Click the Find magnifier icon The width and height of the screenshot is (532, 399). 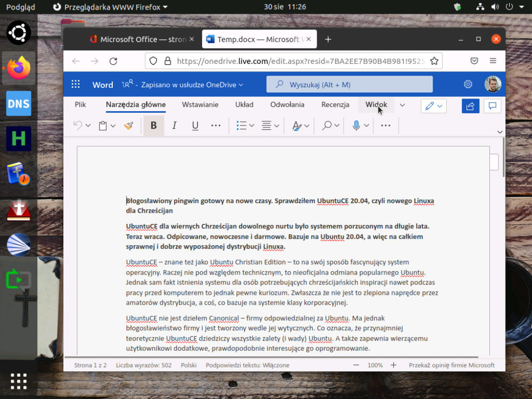click(327, 126)
